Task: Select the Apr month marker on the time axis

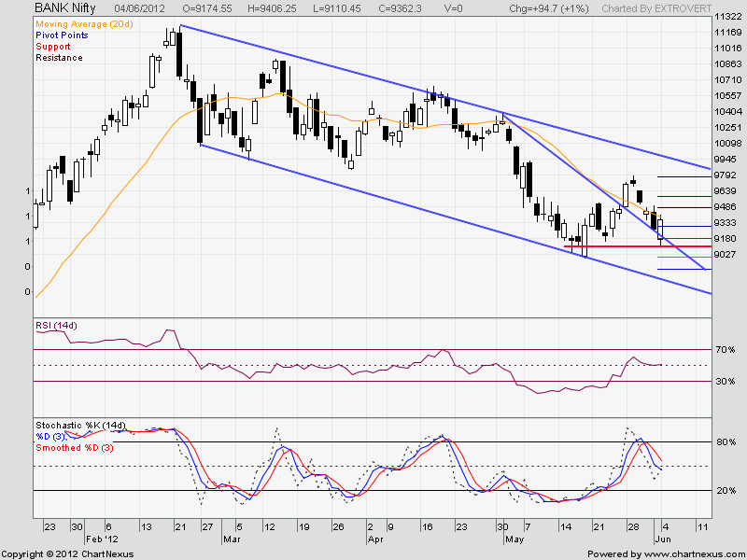Action: pyautogui.click(x=376, y=539)
